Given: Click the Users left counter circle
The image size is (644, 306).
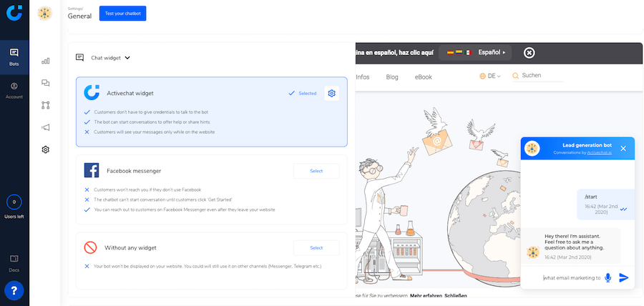Looking at the screenshot, I should tap(14, 202).
